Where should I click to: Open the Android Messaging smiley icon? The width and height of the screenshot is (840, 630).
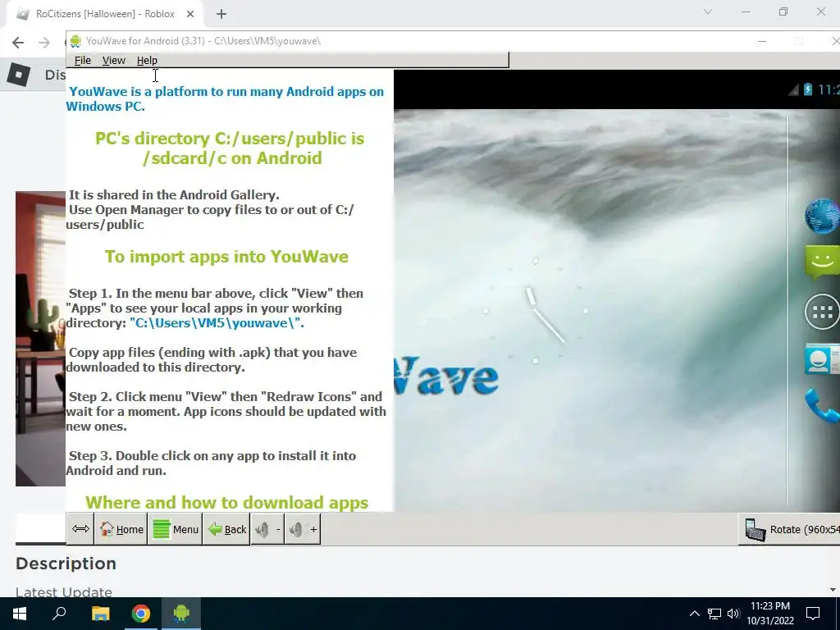(822, 262)
